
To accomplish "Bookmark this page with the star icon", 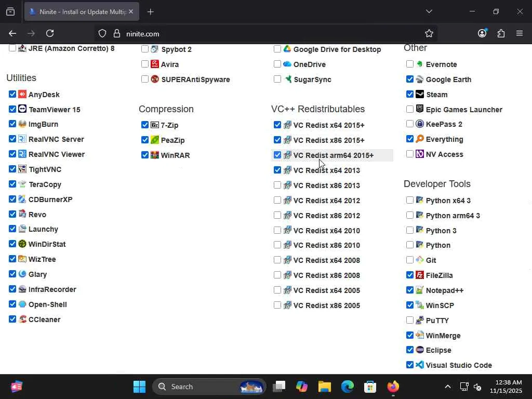I will (x=429, y=33).
